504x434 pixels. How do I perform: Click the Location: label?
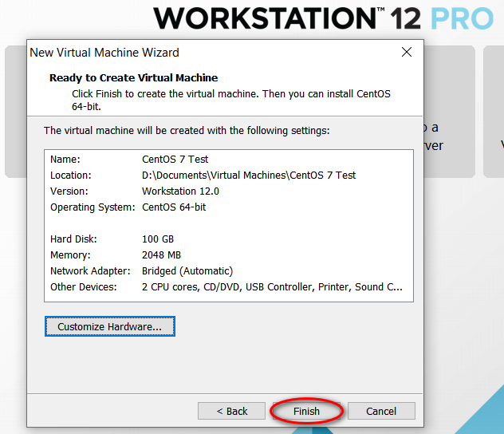tap(71, 176)
